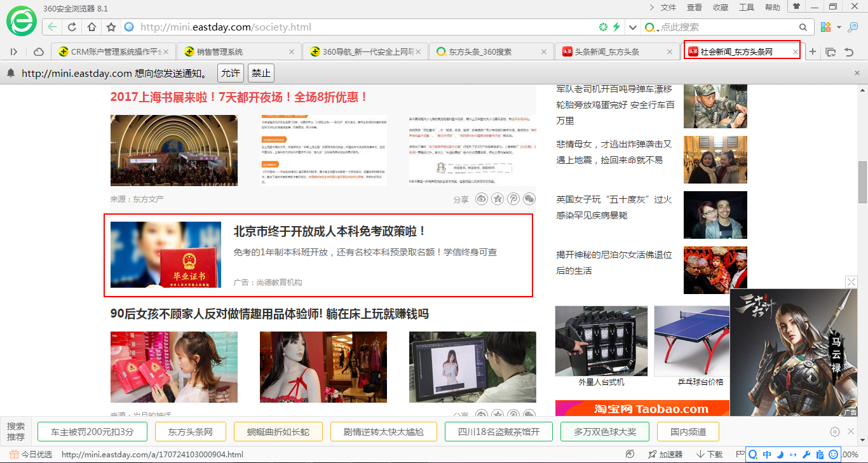Image resolution: width=868 pixels, height=463 pixels.
Task: Share the article to Weibo
Action: (482, 199)
